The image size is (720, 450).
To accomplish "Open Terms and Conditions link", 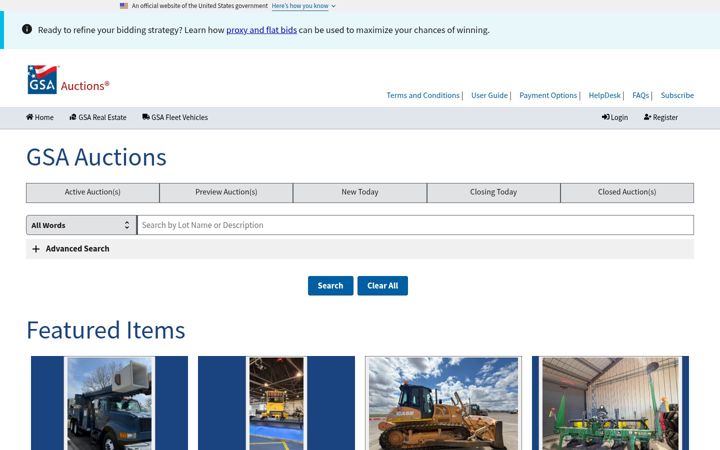I will (423, 96).
